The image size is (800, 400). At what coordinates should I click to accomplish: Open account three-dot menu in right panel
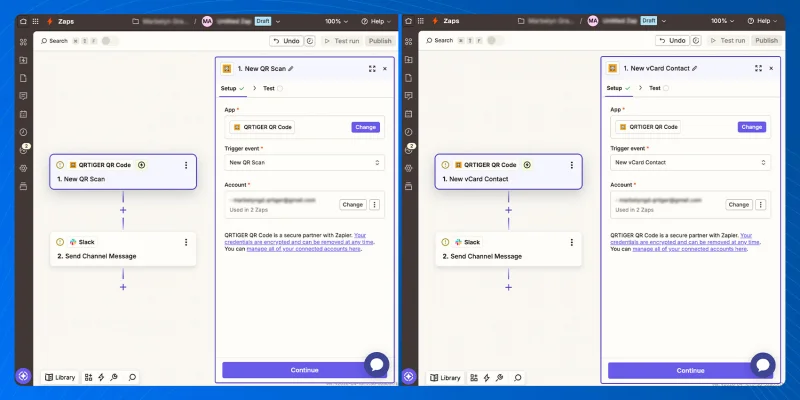click(760, 205)
